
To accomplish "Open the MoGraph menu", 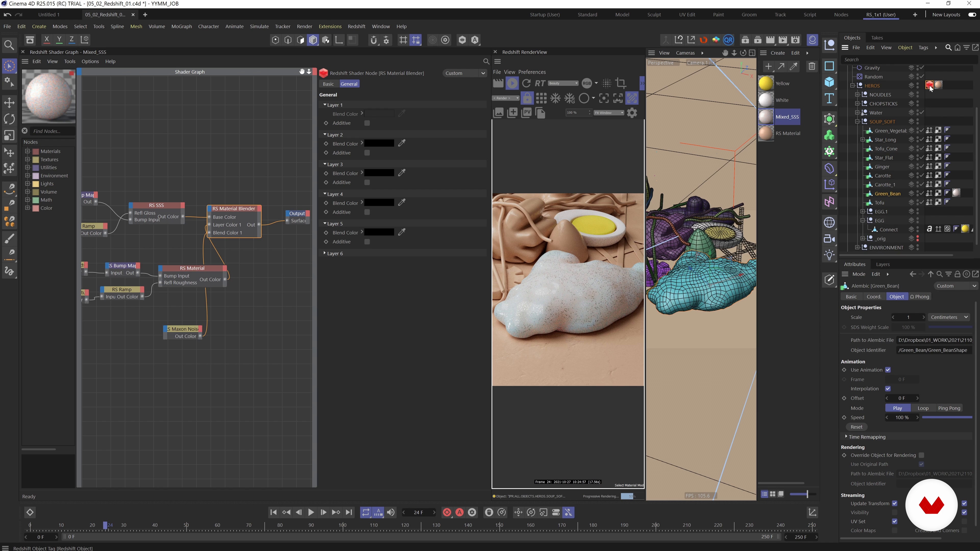I will [x=181, y=27].
